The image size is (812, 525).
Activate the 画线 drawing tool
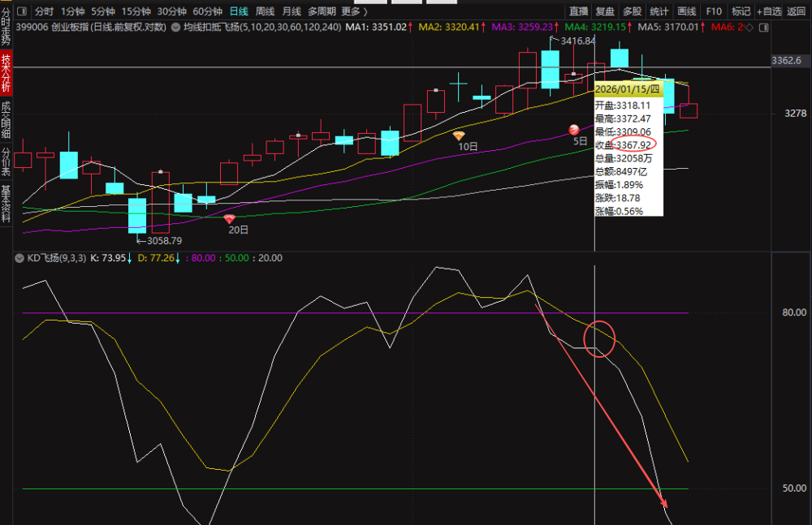(686, 11)
